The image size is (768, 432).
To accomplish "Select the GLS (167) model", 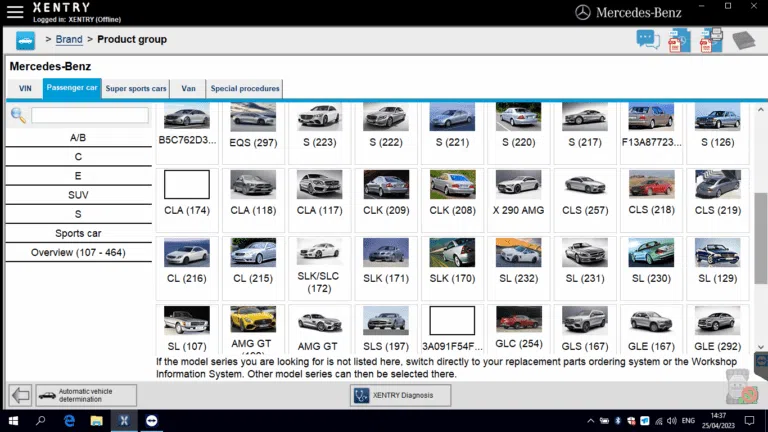I will point(585,329).
